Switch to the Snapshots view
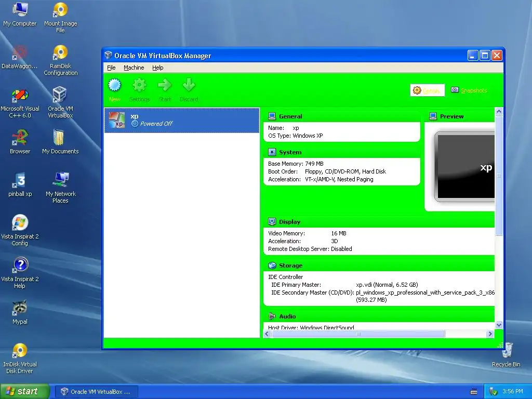This screenshot has width=532, height=399. click(469, 90)
